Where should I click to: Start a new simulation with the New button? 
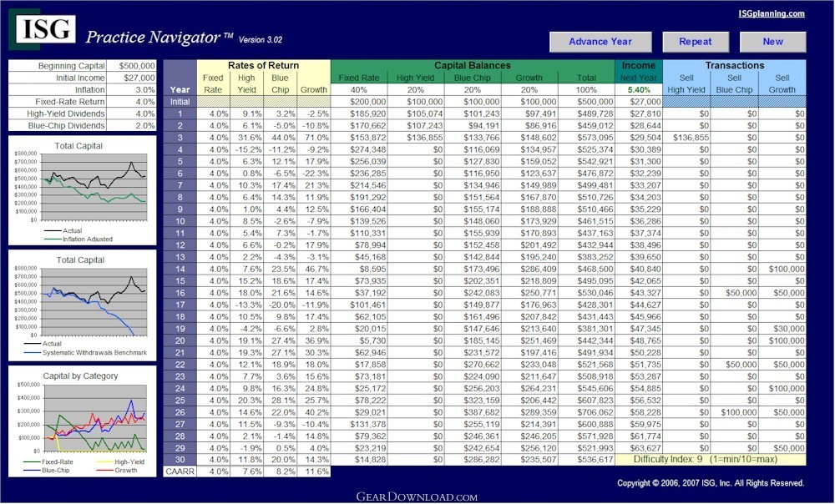tap(772, 42)
